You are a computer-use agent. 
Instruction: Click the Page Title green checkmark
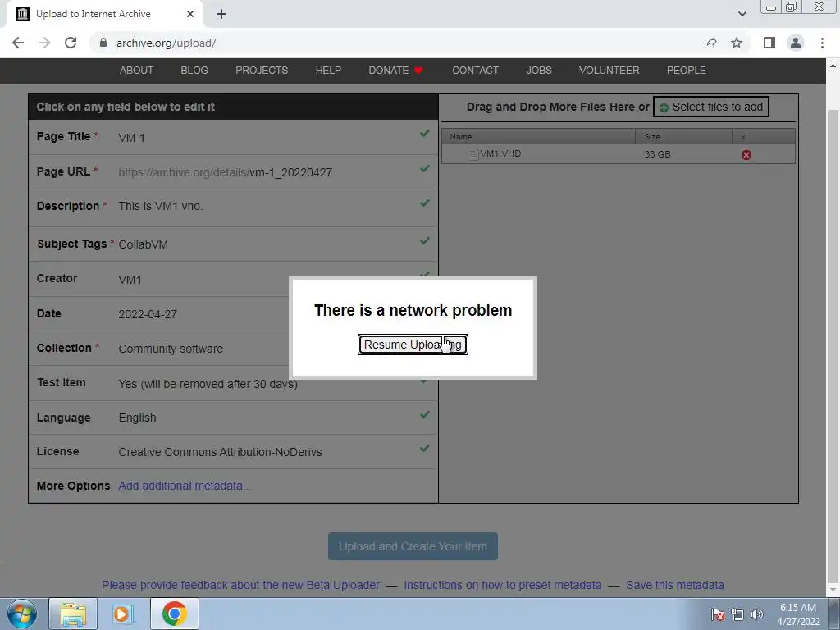coord(424,134)
